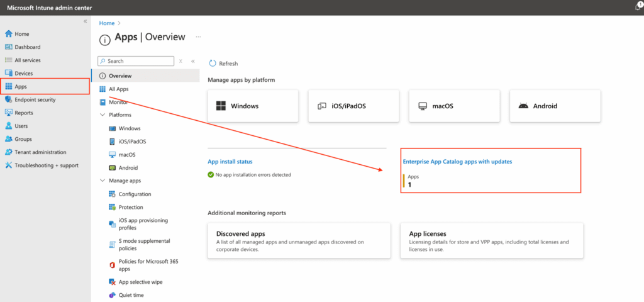
Task: Collapse the Manage apps section
Action: pyautogui.click(x=103, y=181)
